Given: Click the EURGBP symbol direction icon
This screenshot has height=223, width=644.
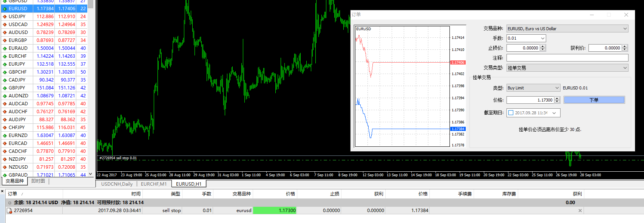Looking at the screenshot, I should click(x=5, y=40).
